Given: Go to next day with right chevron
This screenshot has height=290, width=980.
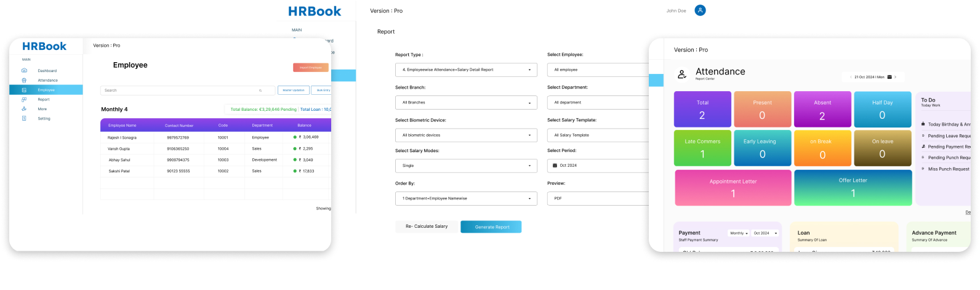Looking at the screenshot, I should point(896,78).
